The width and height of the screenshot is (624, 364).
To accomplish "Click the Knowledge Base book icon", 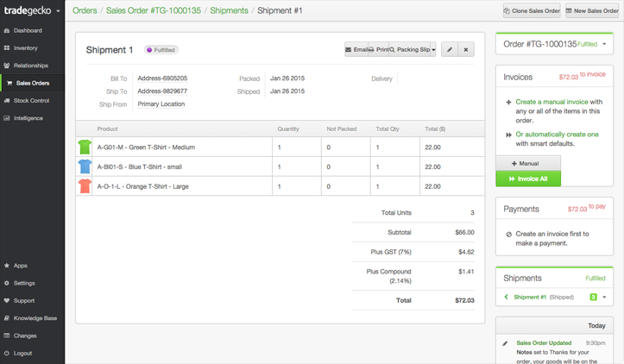I will pyautogui.click(x=6, y=318).
